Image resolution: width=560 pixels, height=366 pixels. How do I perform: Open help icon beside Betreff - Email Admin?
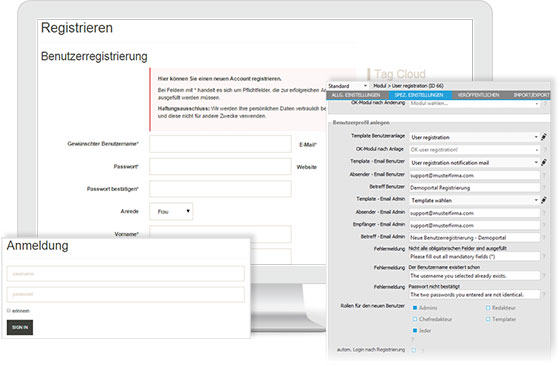[544, 237]
